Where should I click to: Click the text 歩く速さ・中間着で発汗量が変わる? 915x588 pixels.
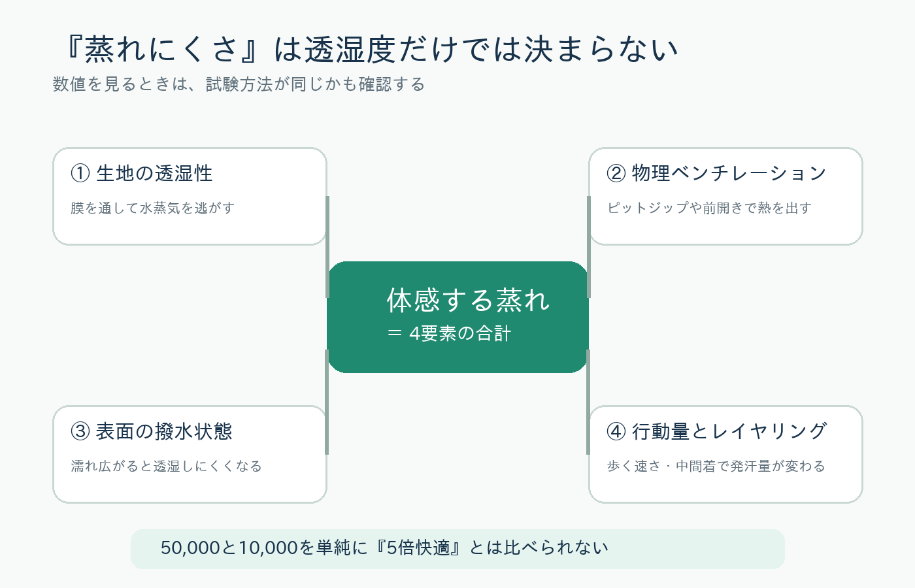coord(716,466)
